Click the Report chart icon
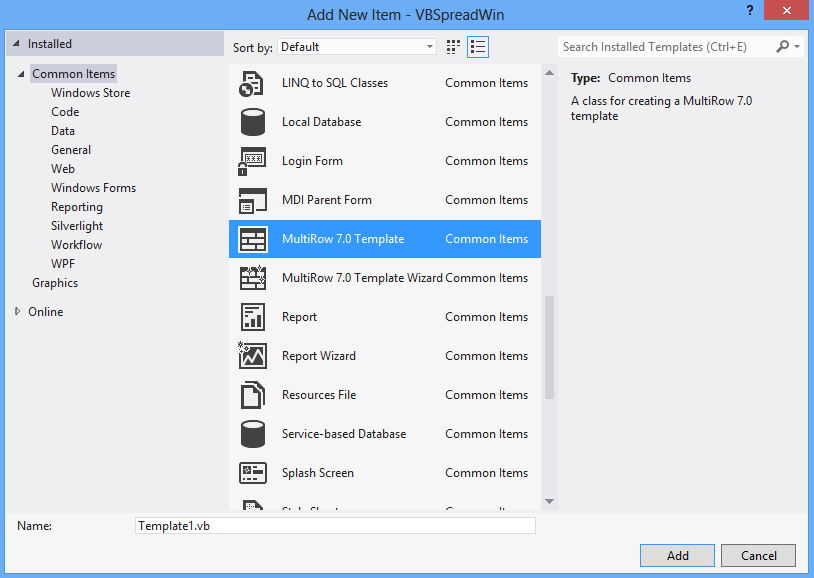 click(x=253, y=317)
